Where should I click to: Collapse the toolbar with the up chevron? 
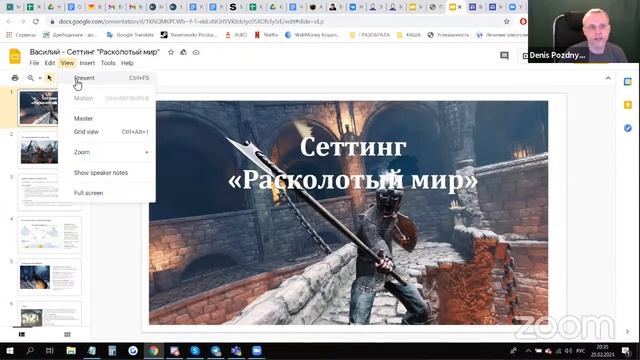click(608, 78)
